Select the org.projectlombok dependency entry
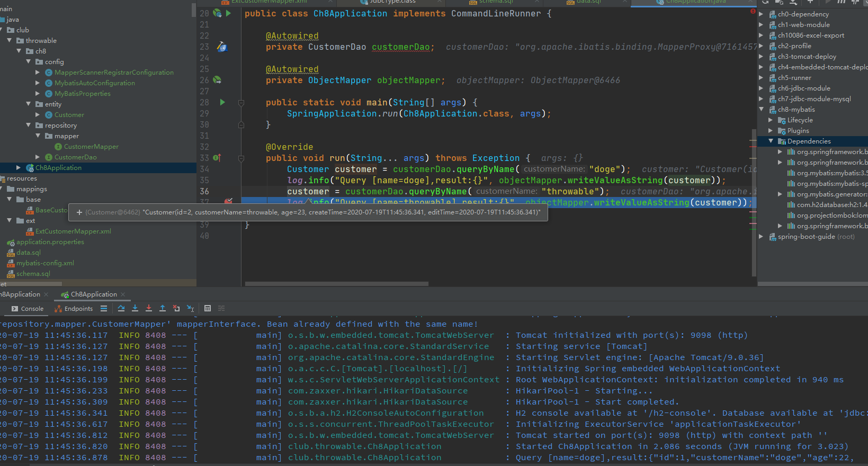 831,216
